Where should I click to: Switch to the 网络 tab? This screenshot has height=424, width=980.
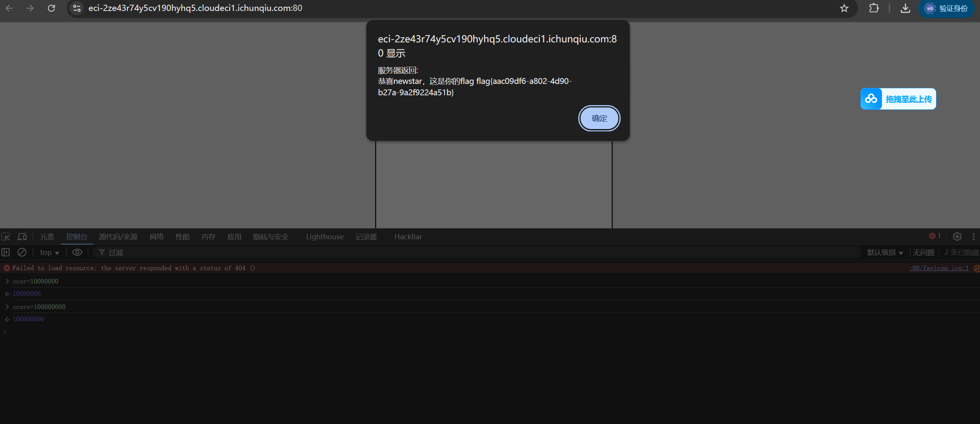click(x=157, y=237)
